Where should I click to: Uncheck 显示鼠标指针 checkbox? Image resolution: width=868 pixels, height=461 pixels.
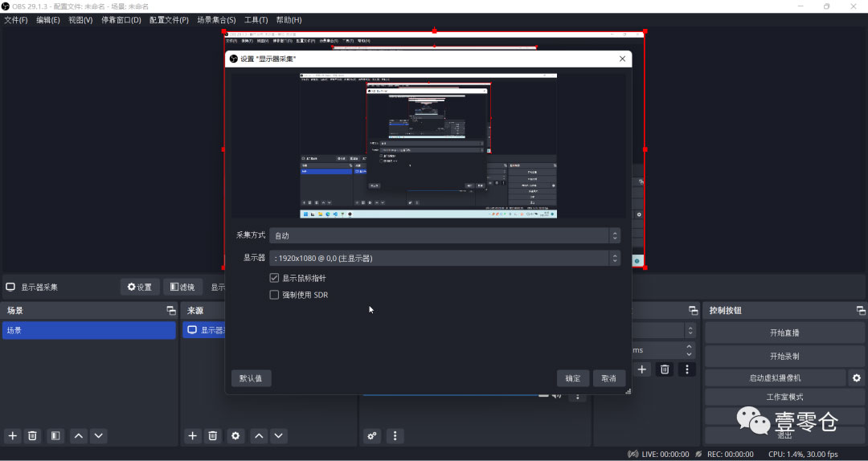275,278
